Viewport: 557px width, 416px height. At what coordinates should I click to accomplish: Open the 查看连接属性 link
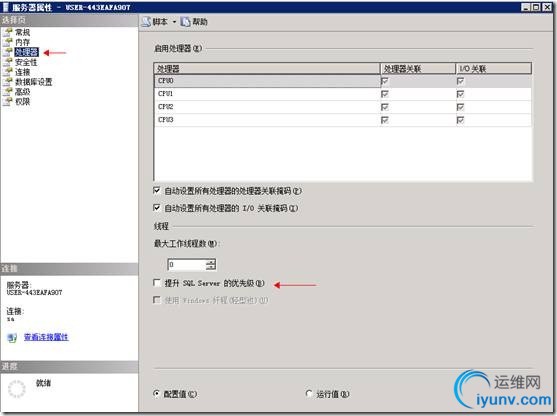tap(46, 337)
